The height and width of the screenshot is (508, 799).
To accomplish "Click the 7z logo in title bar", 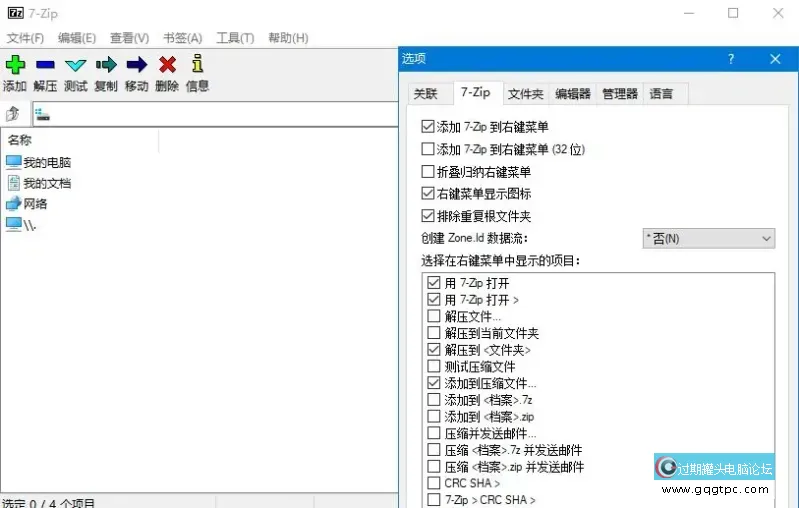I will (x=15, y=13).
